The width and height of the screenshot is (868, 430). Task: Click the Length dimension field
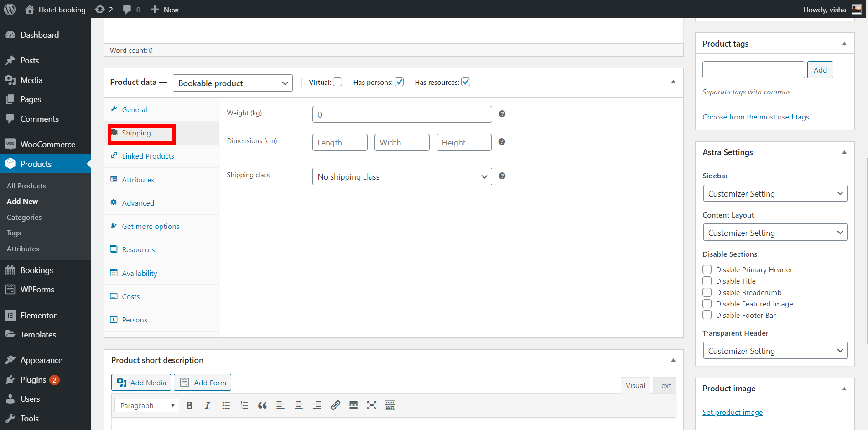(x=340, y=142)
